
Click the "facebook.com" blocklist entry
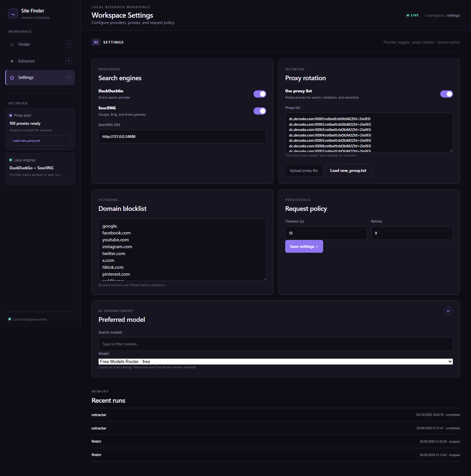(x=116, y=233)
